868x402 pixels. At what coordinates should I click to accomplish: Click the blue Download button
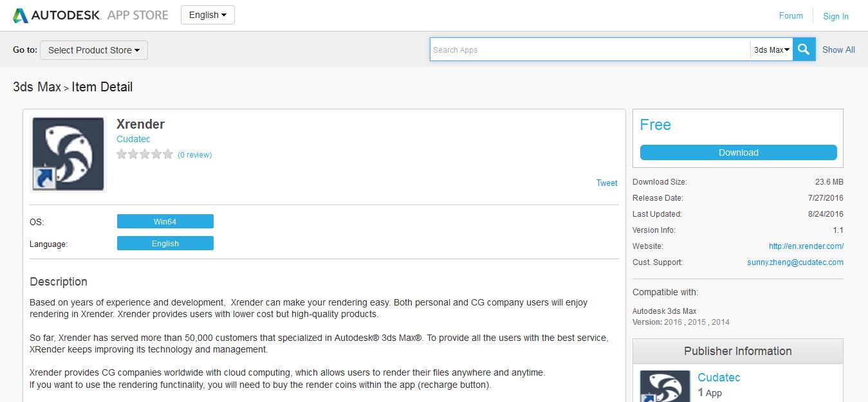point(738,152)
